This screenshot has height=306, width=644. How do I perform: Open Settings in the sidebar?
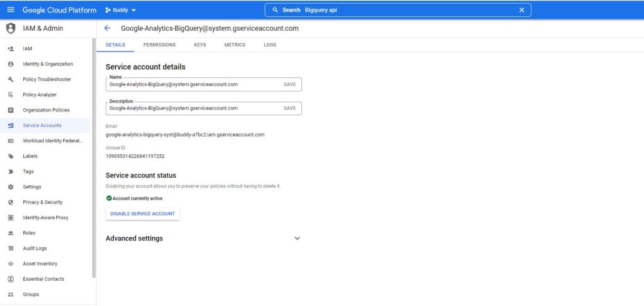[32, 187]
